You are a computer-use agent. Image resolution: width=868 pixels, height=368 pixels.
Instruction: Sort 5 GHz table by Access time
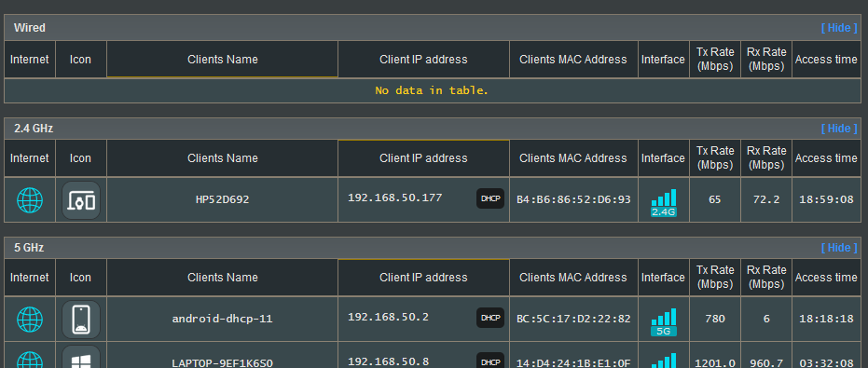(826, 278)
